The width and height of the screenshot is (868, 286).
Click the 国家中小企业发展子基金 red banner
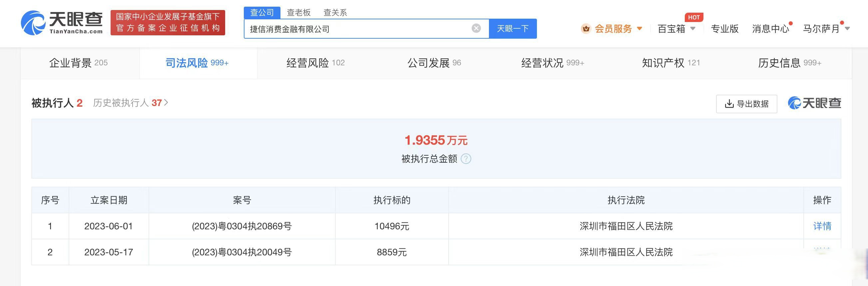point(168,23)
